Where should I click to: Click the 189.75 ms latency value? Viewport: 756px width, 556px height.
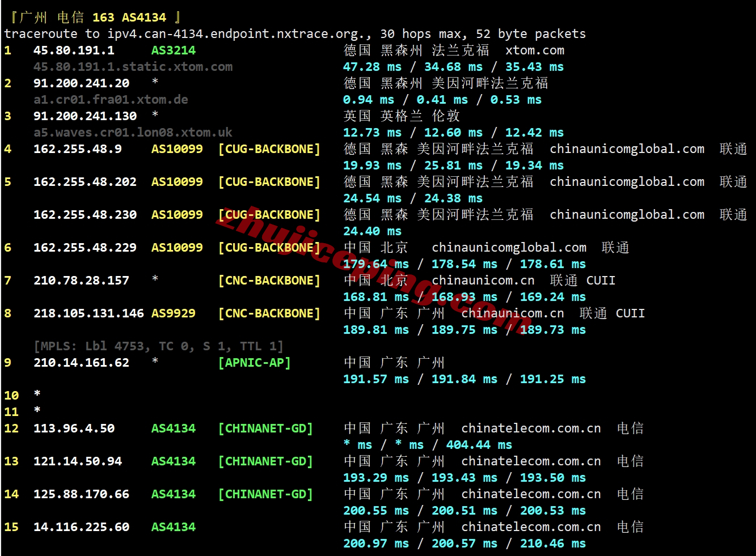(464, 330)
